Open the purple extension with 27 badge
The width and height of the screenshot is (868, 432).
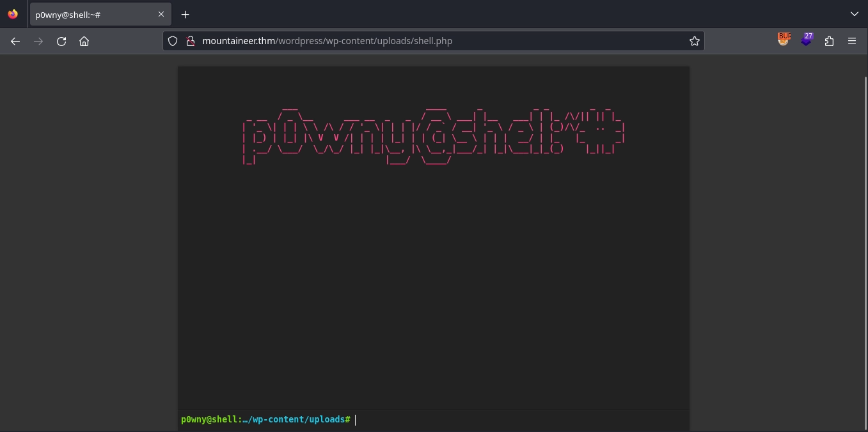tap(807, 40)
